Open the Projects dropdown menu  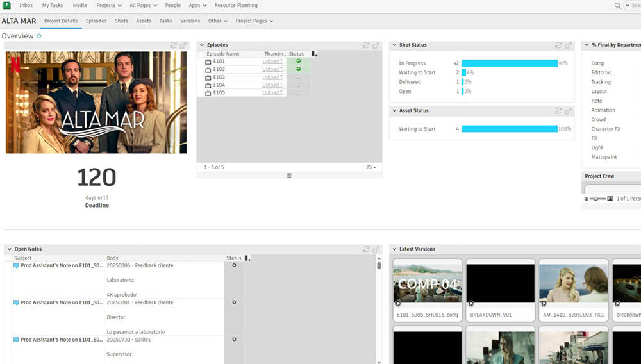click(x=108, y=5)
